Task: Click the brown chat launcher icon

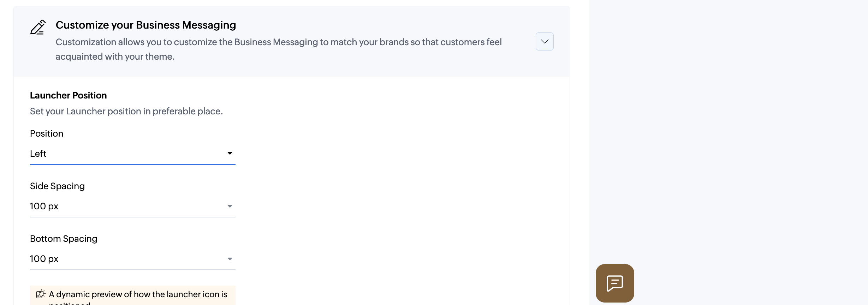Action: coord(614,283)
